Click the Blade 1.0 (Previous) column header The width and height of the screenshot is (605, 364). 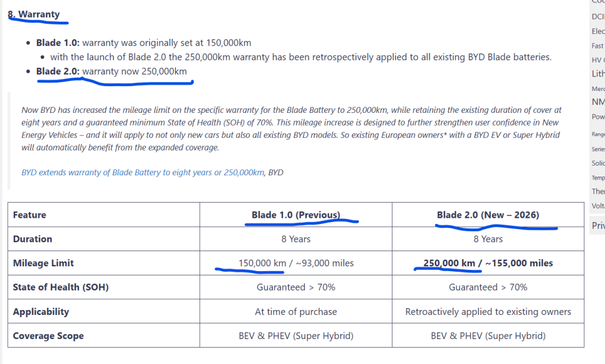pos(296,215)
